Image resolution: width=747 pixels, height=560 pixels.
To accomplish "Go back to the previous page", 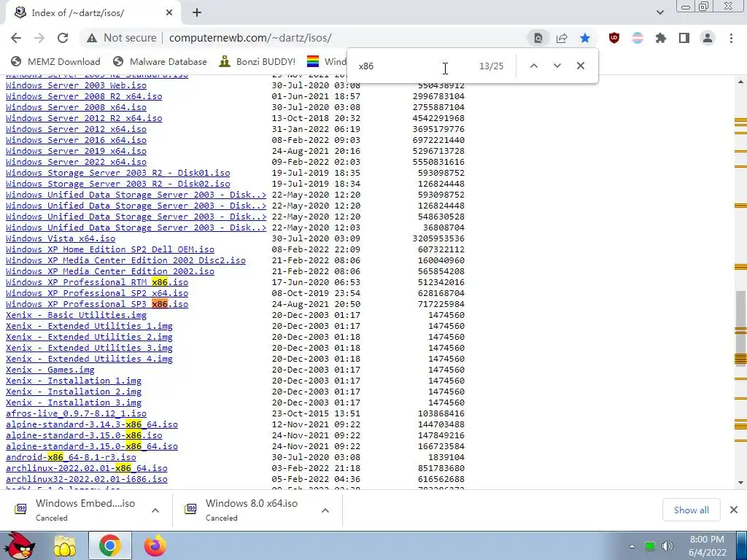I will pos(16,38).
